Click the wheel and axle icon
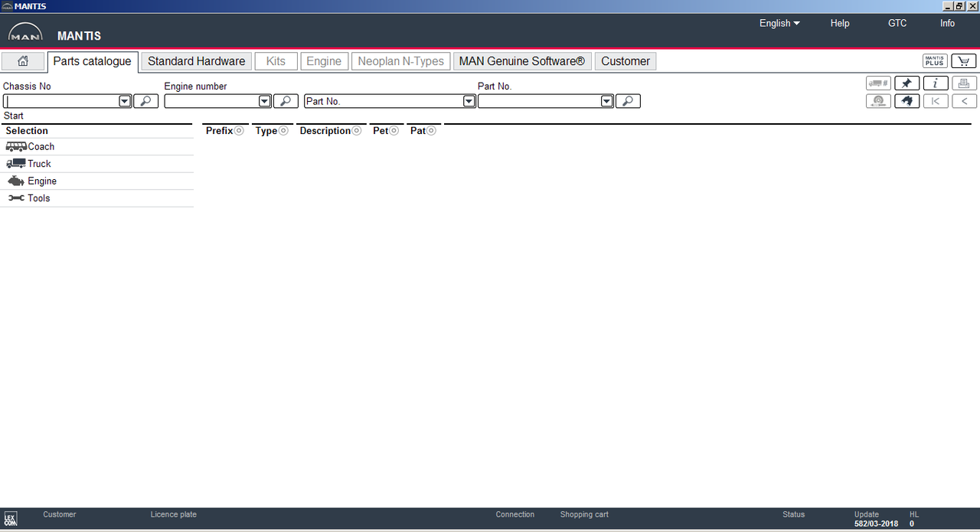The image size is (980, 532). (878, 100)
